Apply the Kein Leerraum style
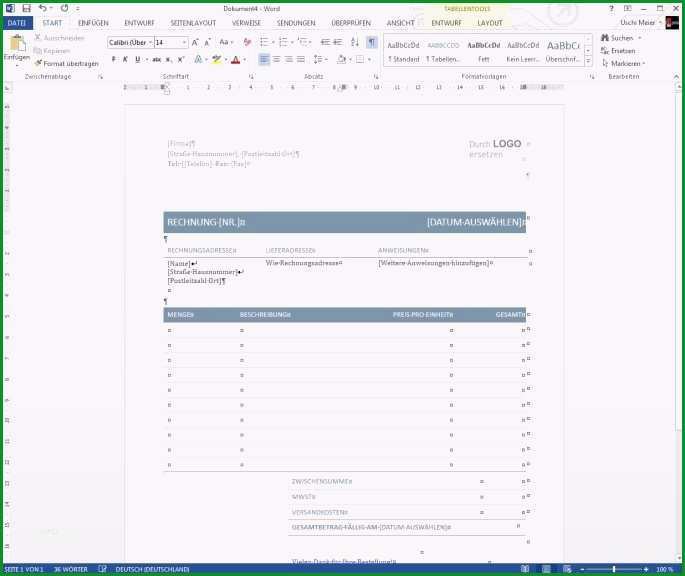This screenshot has height=576, width=685. (x=523, y=51)
